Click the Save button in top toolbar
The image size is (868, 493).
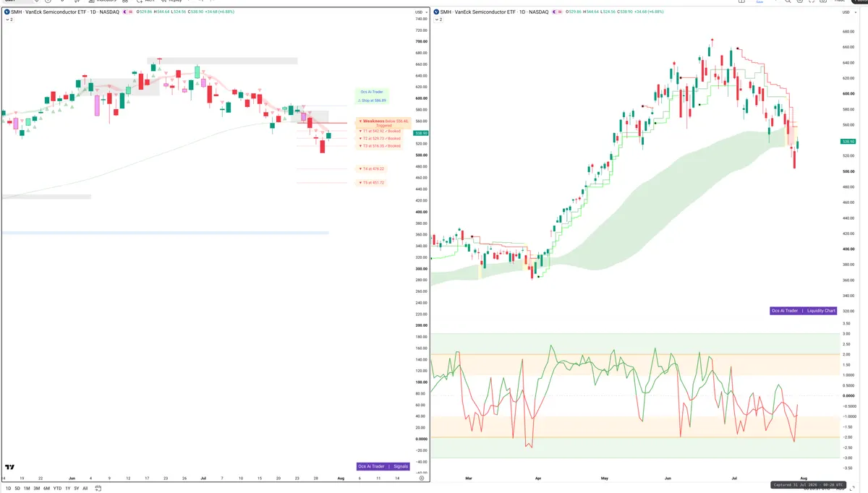pos(759,2)
